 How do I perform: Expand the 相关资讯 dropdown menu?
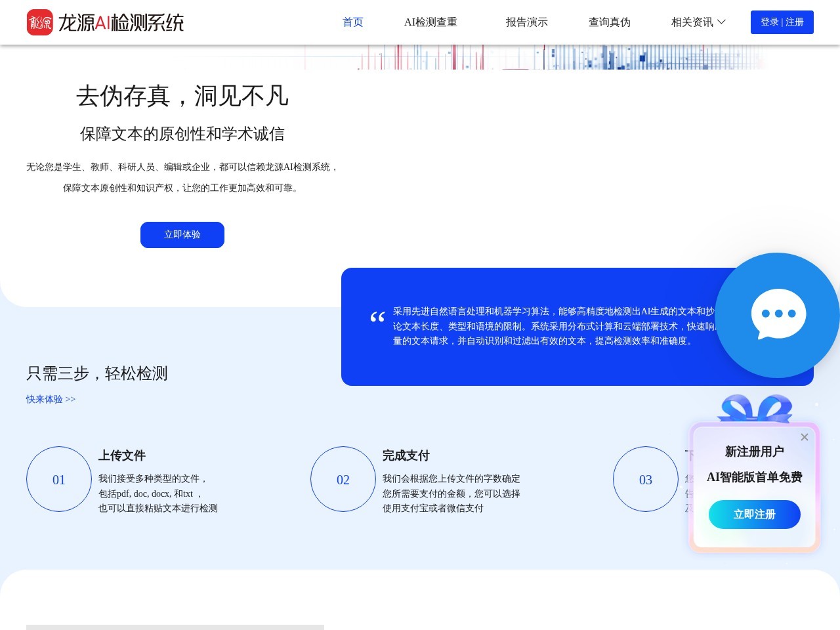(698, 22)
